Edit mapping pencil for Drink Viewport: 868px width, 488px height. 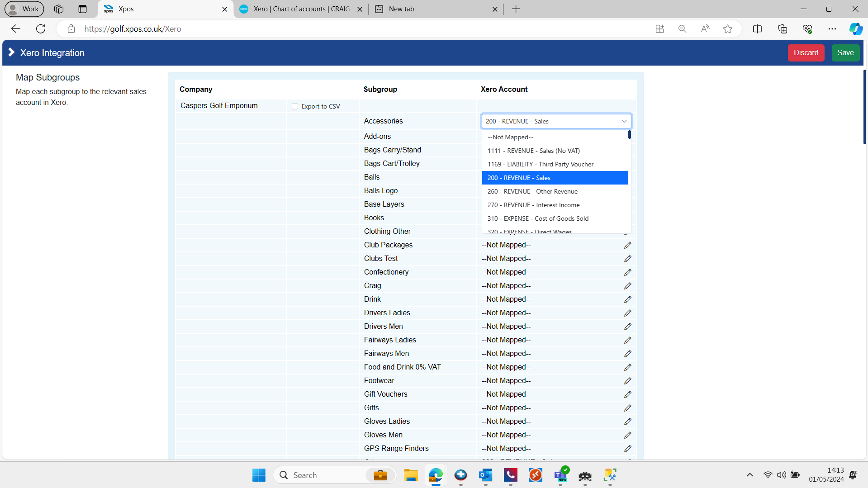point(627,299)
